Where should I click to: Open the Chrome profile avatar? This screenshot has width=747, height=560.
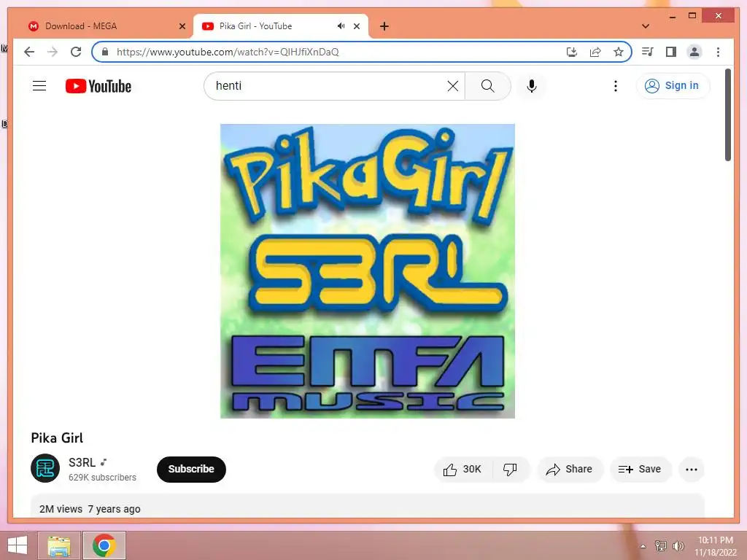pyautogui.click(x=694, y=52)
